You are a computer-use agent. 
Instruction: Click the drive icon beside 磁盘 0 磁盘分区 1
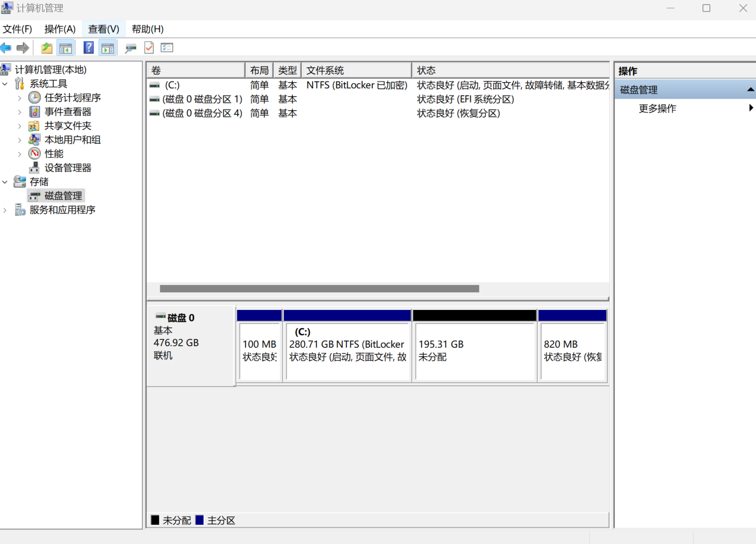[155, 99]
